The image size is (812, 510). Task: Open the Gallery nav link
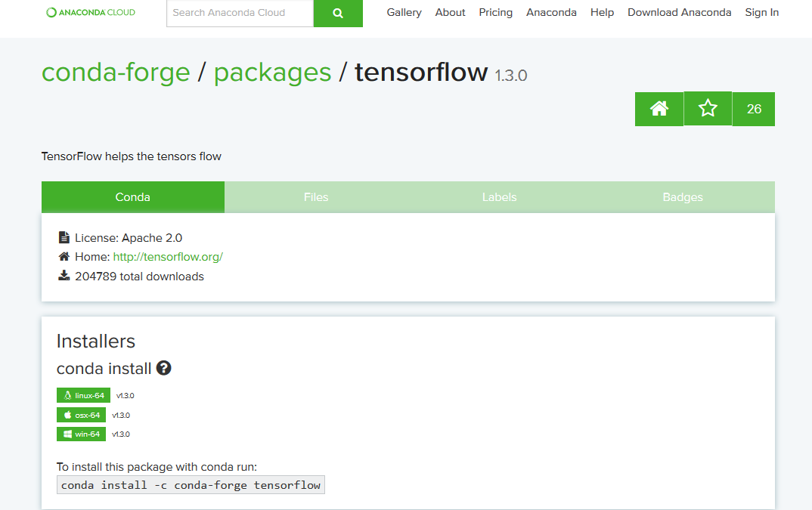coord(404,12)
